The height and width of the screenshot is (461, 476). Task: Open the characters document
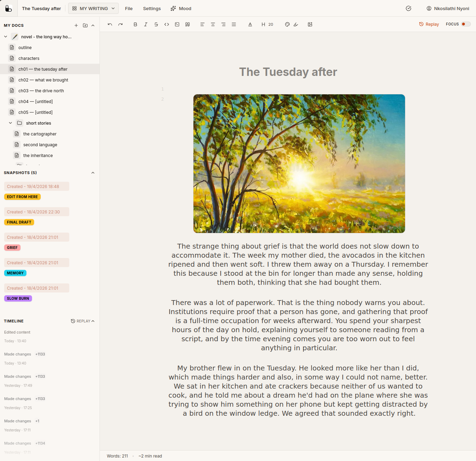[x=50, y=58]
